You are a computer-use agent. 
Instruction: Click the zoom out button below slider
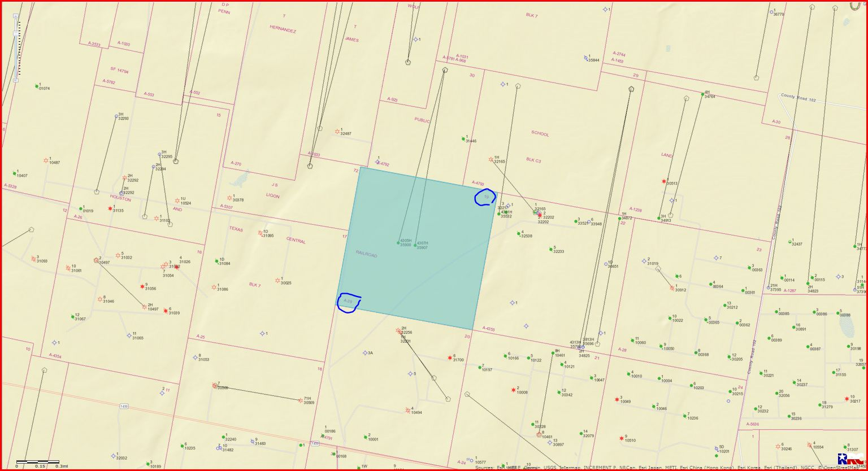point(15,81)
